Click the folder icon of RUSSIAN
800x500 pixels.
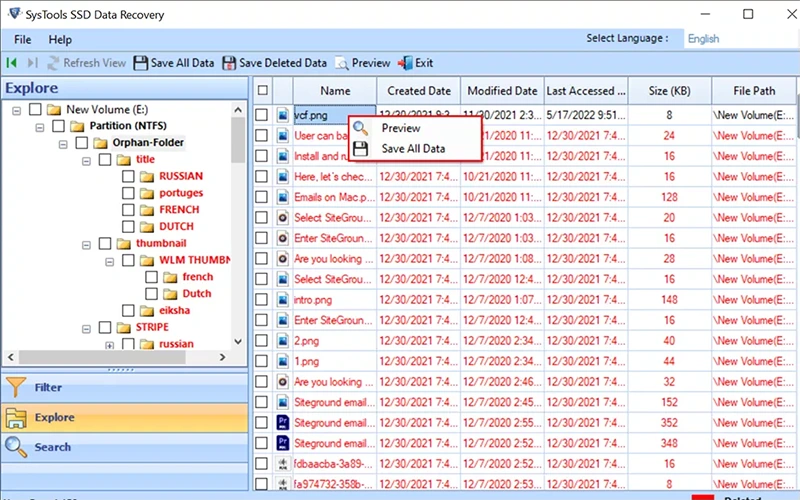147,177
